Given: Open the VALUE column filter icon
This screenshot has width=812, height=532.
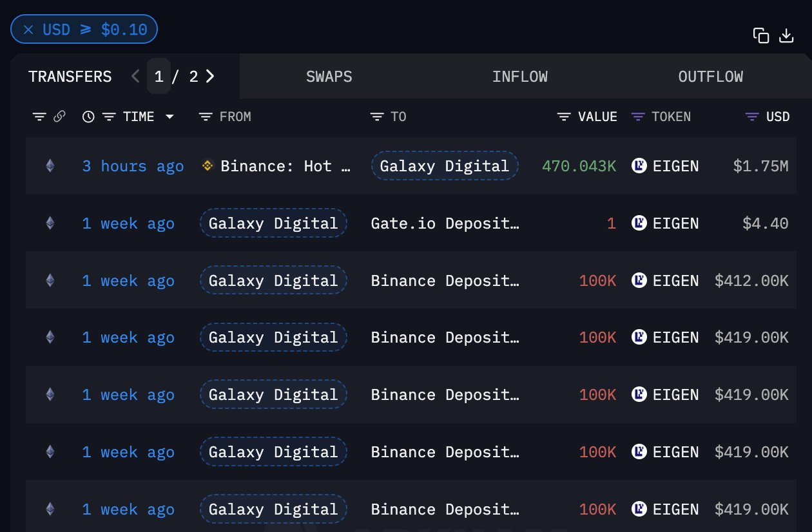Looking at the screenshot, I should click(564, 117).
